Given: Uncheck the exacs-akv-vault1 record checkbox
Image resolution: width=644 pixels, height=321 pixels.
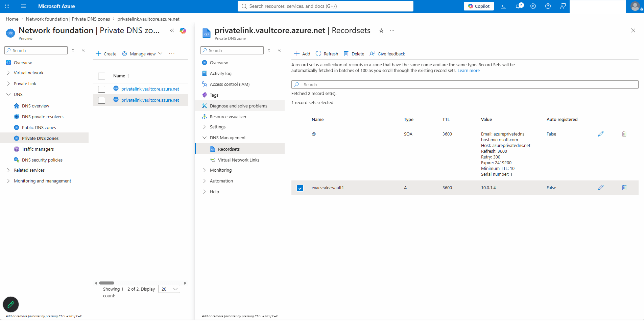Looking at the screenshot, I should (300, 188).
